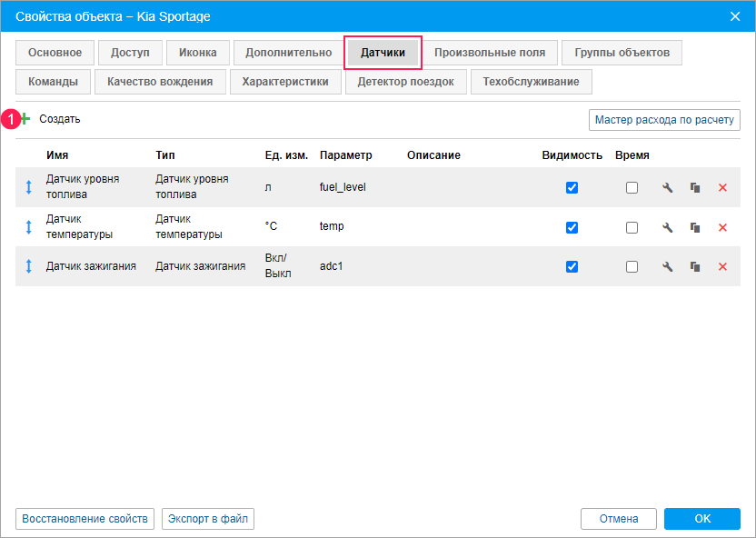
Task: Switch to the Дополнительно tab
Action: [288, 53]
